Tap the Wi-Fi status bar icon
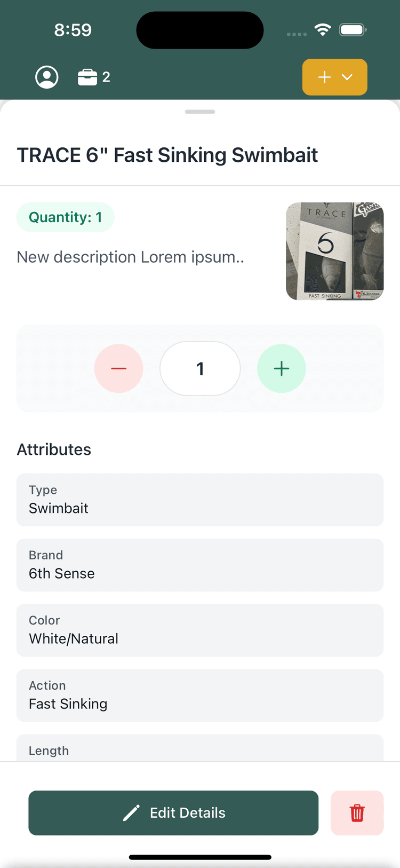 (x=323, y=30)
